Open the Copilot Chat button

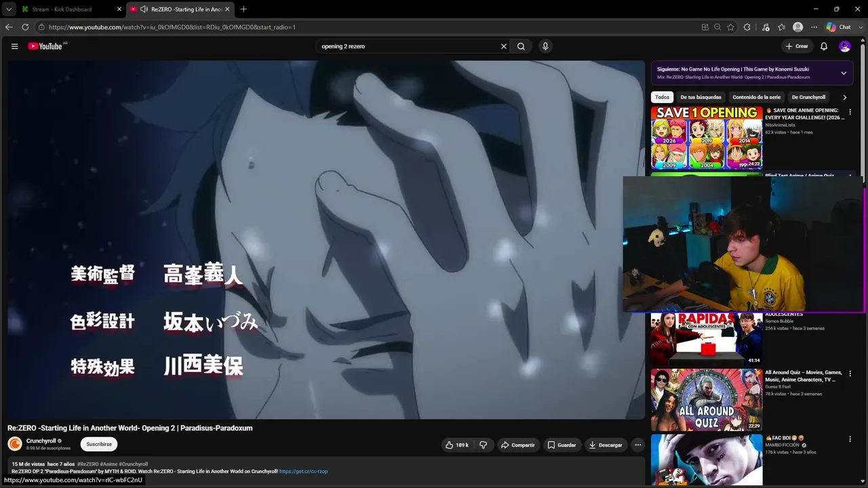point(839,27)
